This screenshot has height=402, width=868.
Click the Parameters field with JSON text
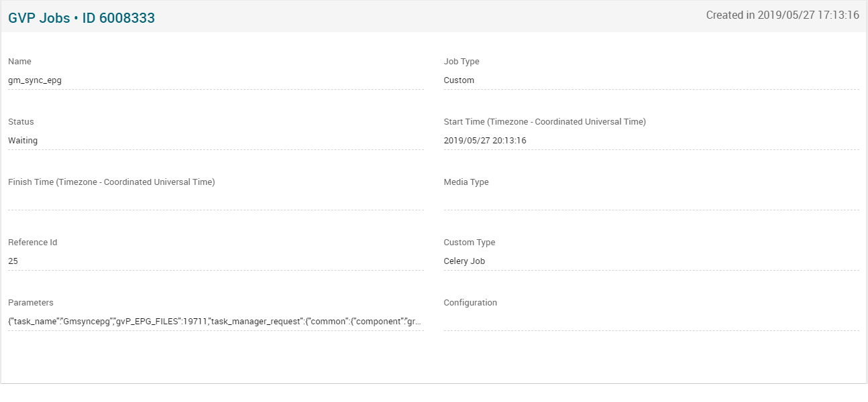point(215,322)
